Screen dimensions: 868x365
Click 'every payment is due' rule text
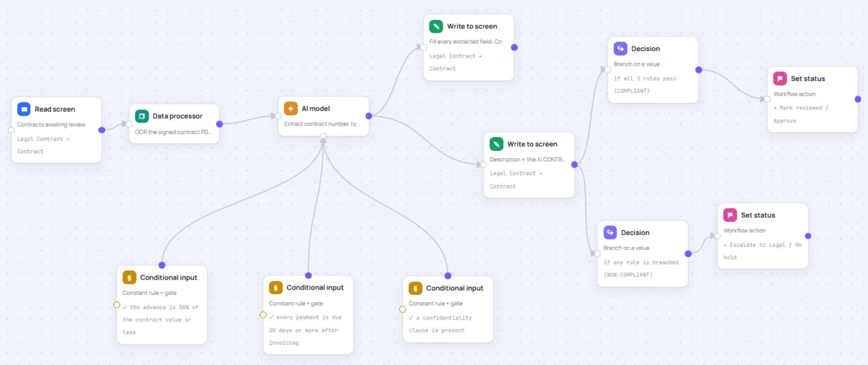(x=309, y=318)
